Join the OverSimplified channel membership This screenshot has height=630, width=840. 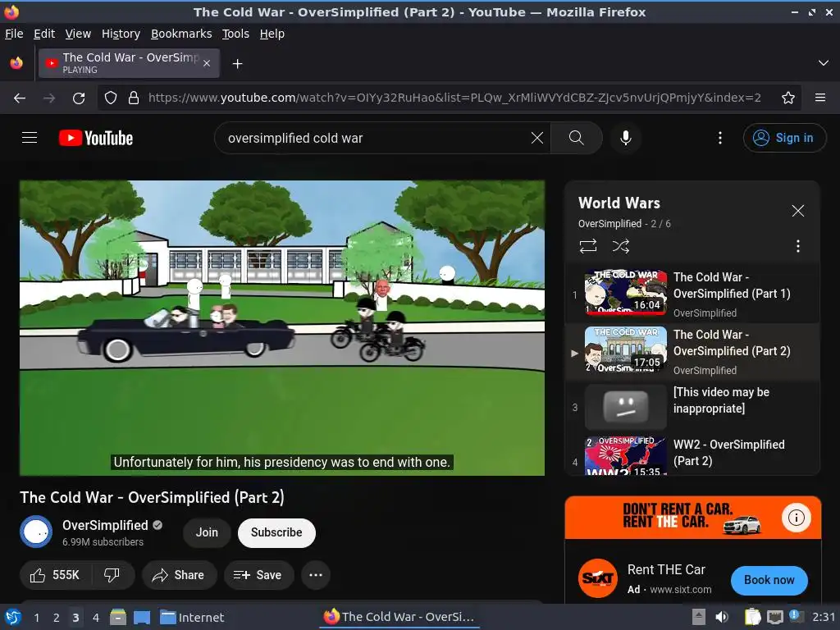click(x=207, y=532)
